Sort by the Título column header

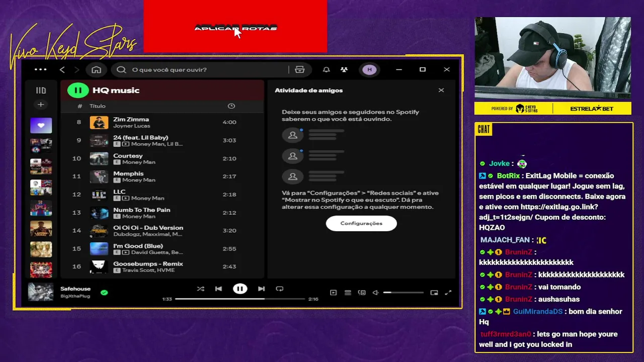tap(98, 106)
